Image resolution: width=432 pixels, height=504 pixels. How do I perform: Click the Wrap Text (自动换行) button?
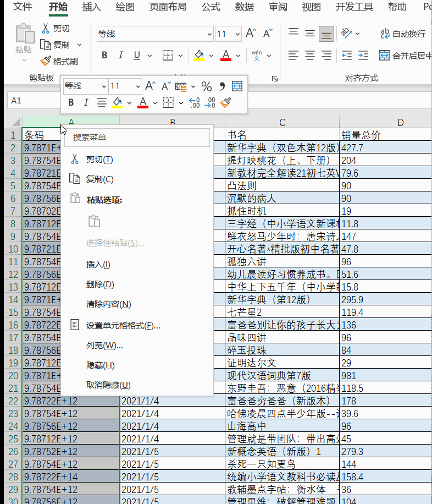point(403,34)
